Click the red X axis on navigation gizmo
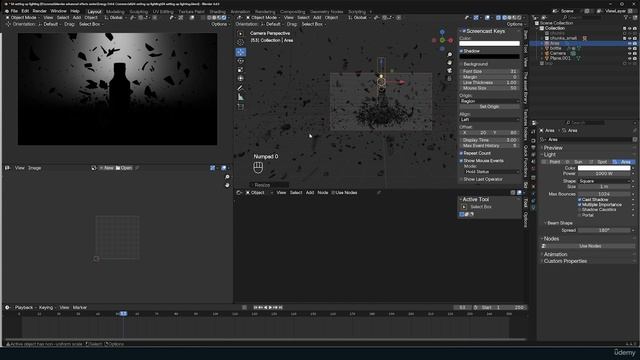 tap(451, 40)
